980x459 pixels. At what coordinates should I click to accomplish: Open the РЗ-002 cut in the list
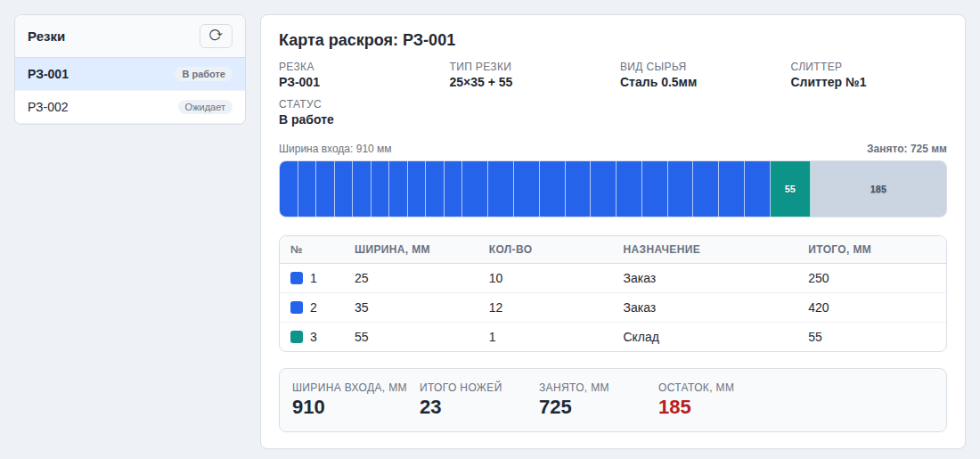click(130, 107)
